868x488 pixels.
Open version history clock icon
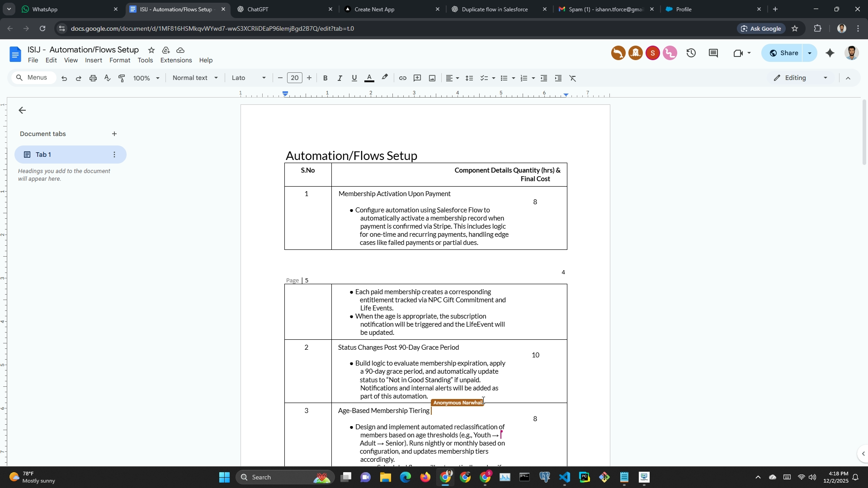[x=691, y=53]
